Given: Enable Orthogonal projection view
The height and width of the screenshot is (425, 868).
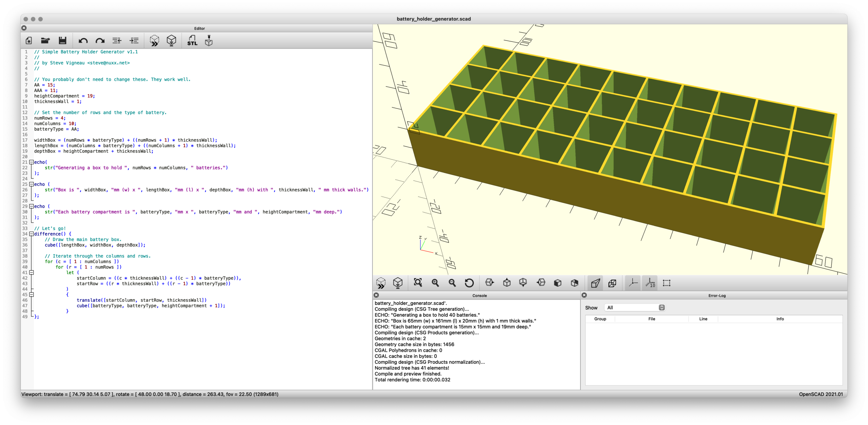Looking at the screenshot, I should tap(612, 283).
